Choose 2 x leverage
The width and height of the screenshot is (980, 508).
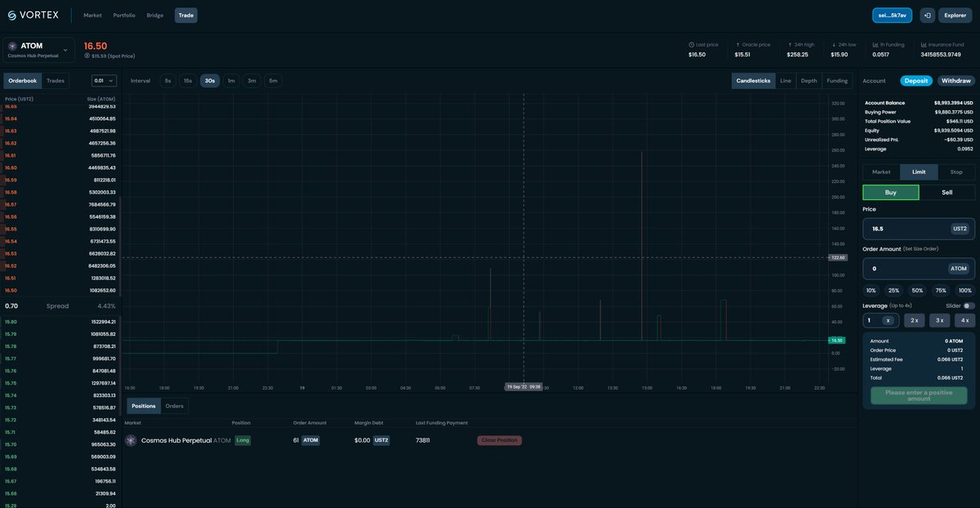click(915, 320)
